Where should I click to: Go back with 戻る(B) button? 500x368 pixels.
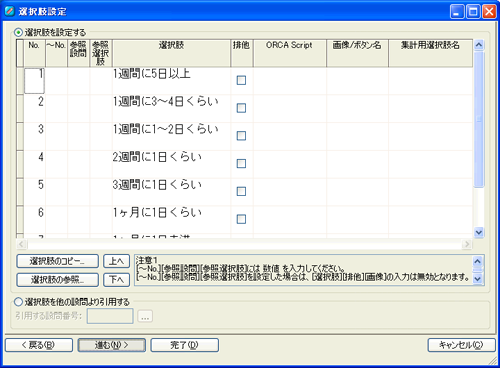coord(39,345)
